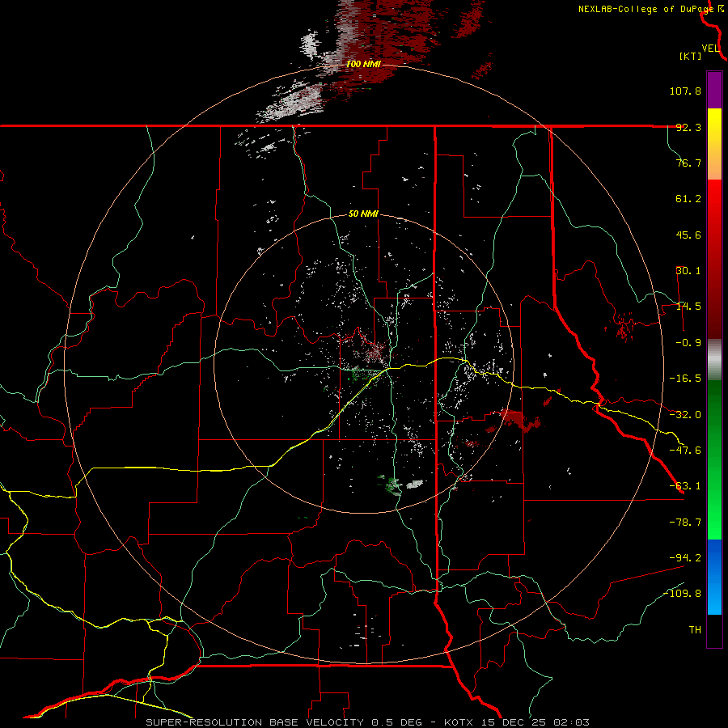Screen dimensions: 728x728
Task: Click the [KT] units label
Action: point(691,56)
